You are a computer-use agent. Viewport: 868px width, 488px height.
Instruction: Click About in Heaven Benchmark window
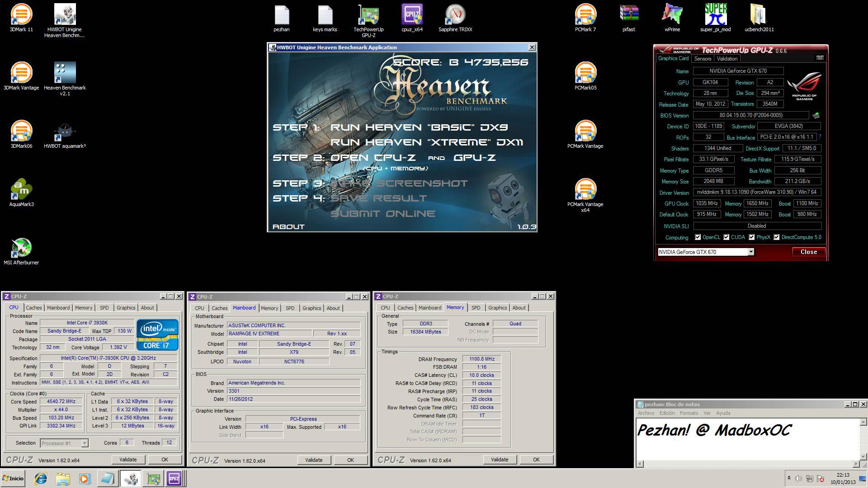click(288, 227)
